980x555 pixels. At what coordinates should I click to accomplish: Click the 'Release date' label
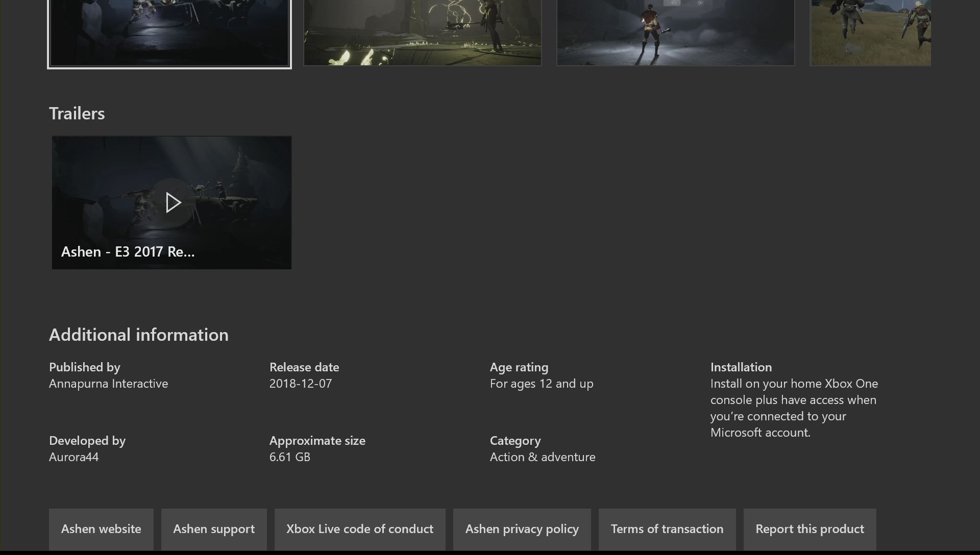304,367
